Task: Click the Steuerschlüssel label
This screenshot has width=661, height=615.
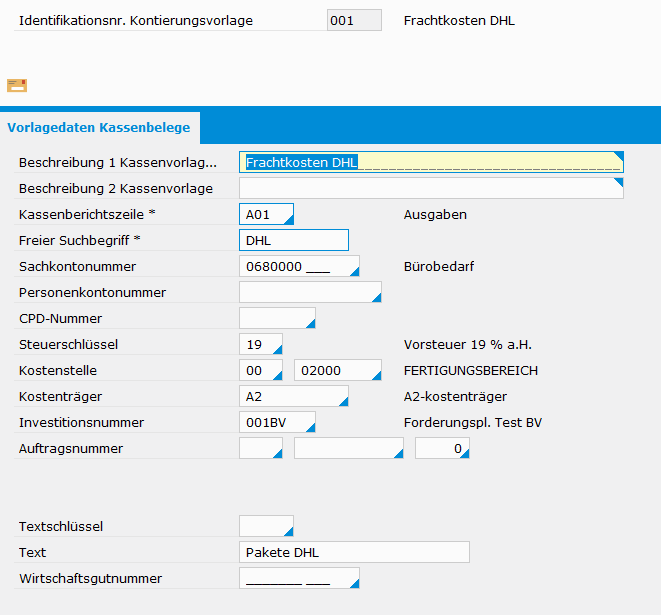Action: [x=68, y=344]
